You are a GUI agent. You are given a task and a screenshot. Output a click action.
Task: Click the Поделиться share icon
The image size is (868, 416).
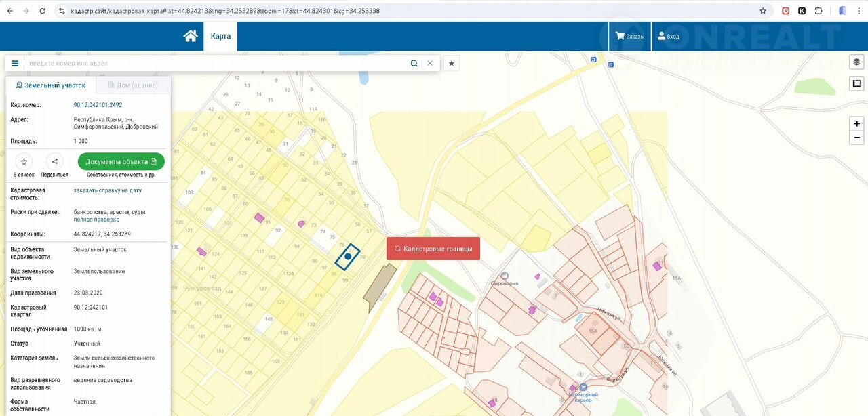pyautogui.click(x=55, y=162)
